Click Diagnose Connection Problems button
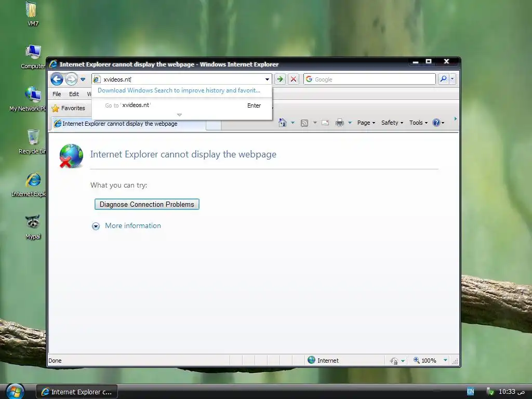 (147, 204)
